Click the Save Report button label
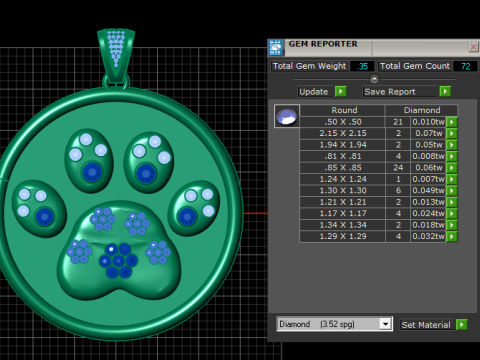The image size is (480, 360). click(399, 92)
